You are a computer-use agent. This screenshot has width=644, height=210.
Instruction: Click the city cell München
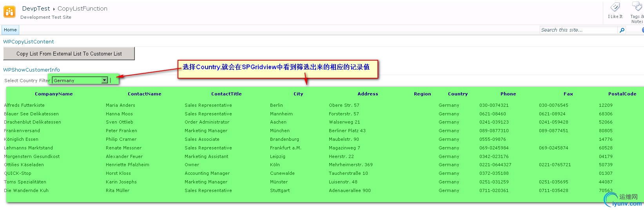(x=280, y=131)
